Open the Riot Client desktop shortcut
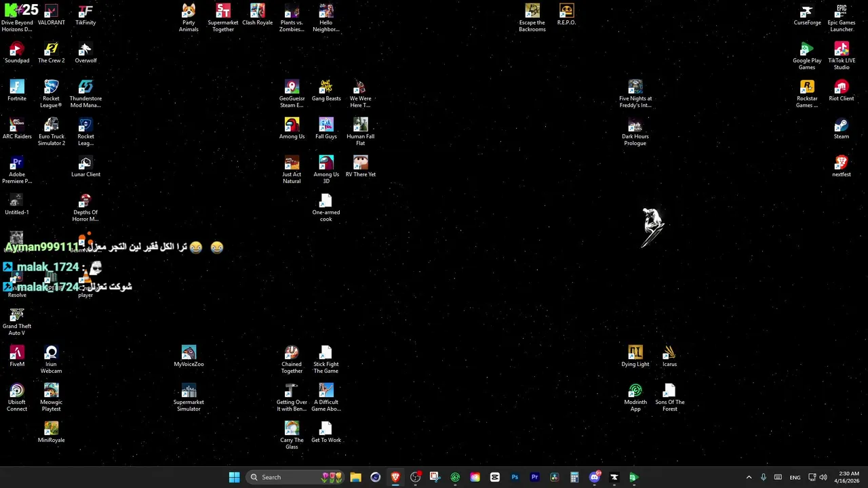The image size is (868, 488). tap(842, 91)
